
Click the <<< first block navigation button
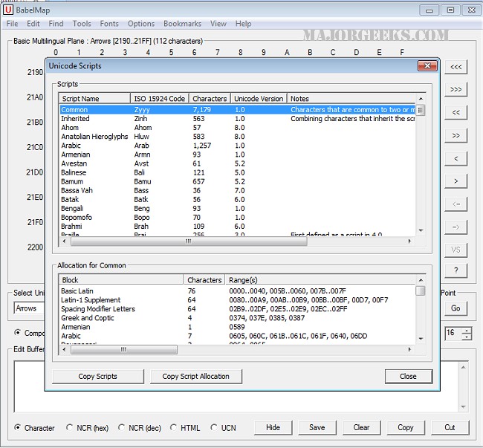(456, 68)
